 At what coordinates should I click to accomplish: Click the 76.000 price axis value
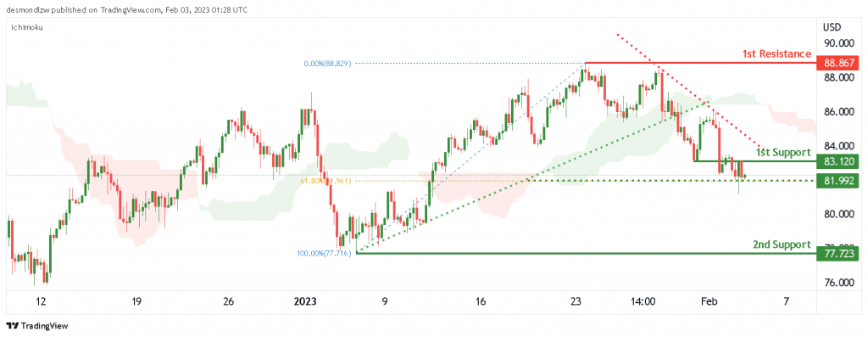839,283
